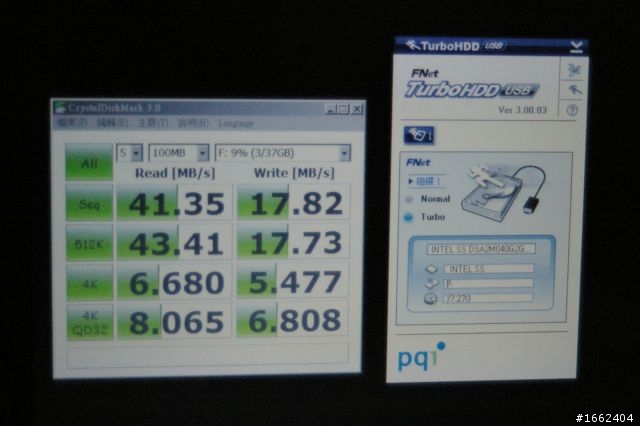Open the fourth CrystalDiskMark menu
The width and height of the screenshot is (640, 426).
click(193, 123)
